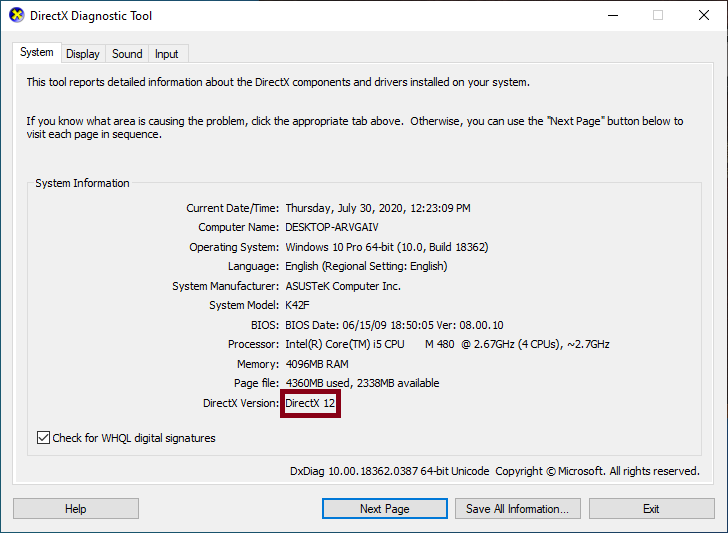Click computer name DESKTOP-ARVGAIV
This screenshot has width=728, height=533.
point(332,228)
